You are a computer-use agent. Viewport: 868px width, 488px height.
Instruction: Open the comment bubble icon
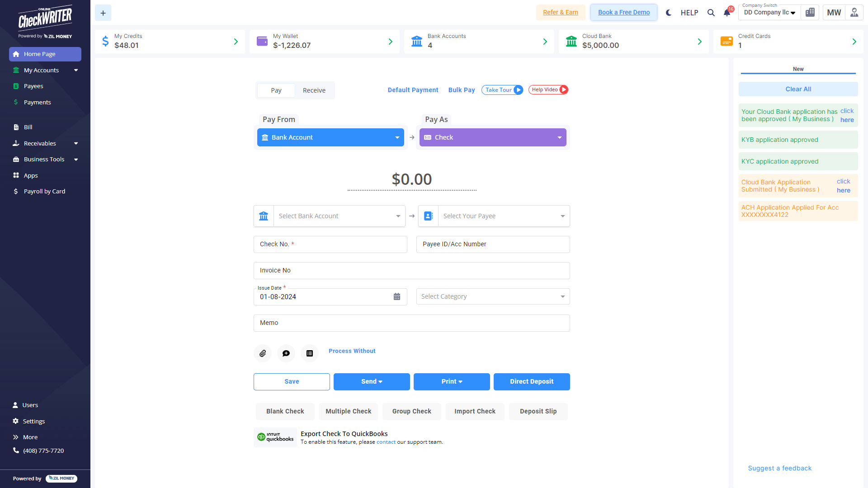click(286, 353)
